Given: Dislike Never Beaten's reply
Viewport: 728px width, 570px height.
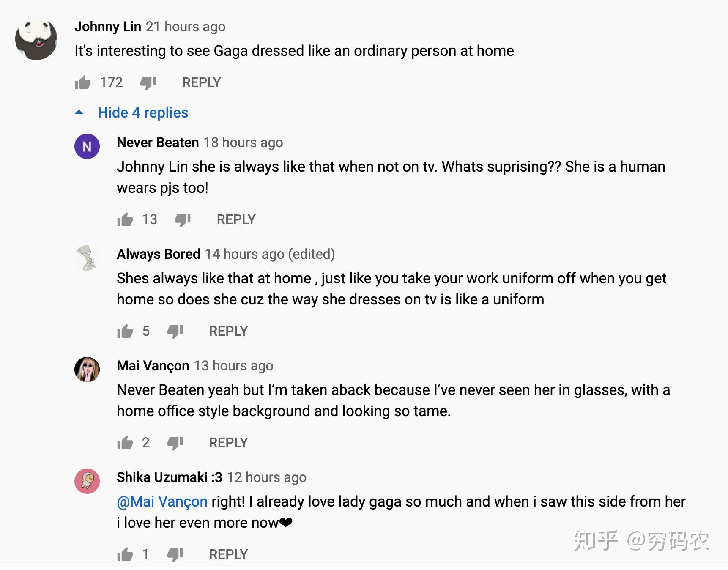Looking at the screenshot, I should [x=183, y=220].
